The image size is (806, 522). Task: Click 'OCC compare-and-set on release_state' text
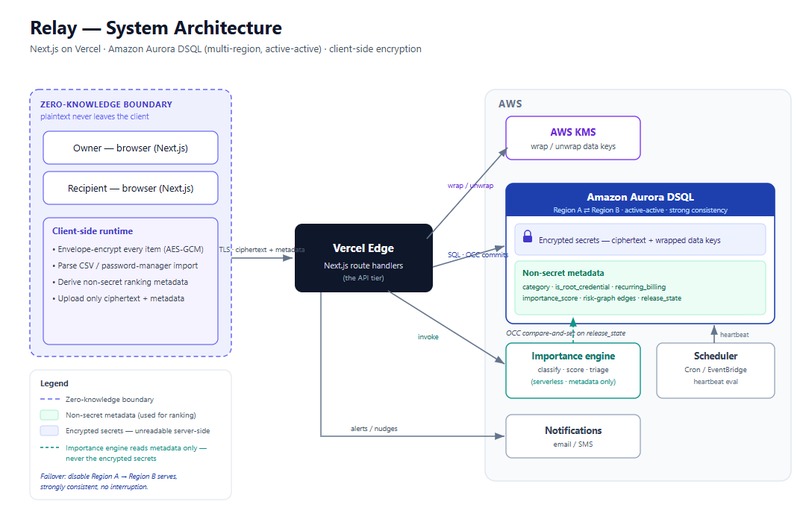(565, 333)
